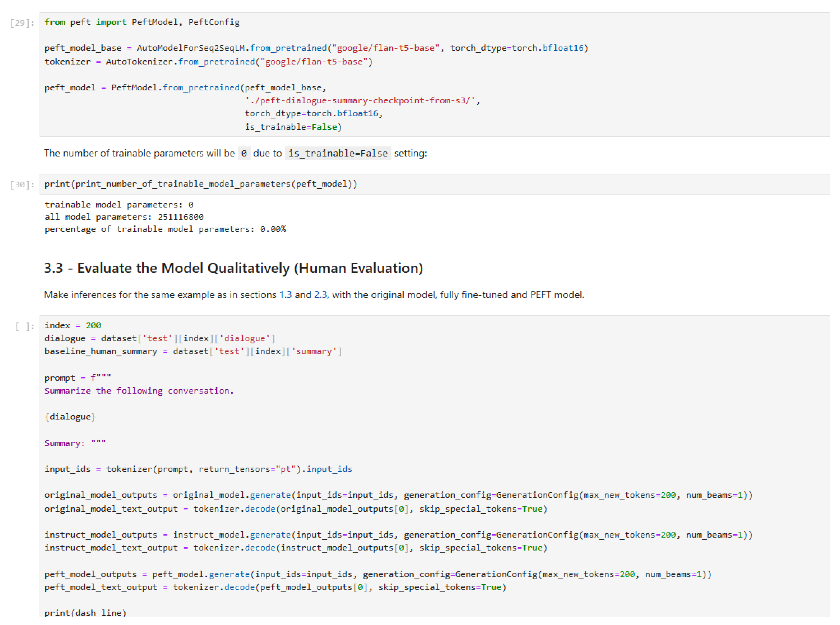Screen dimensions: 840x625
Task: Click into the print_number_of_trainable_model_parameters code cell
Action: click(201, 184)
